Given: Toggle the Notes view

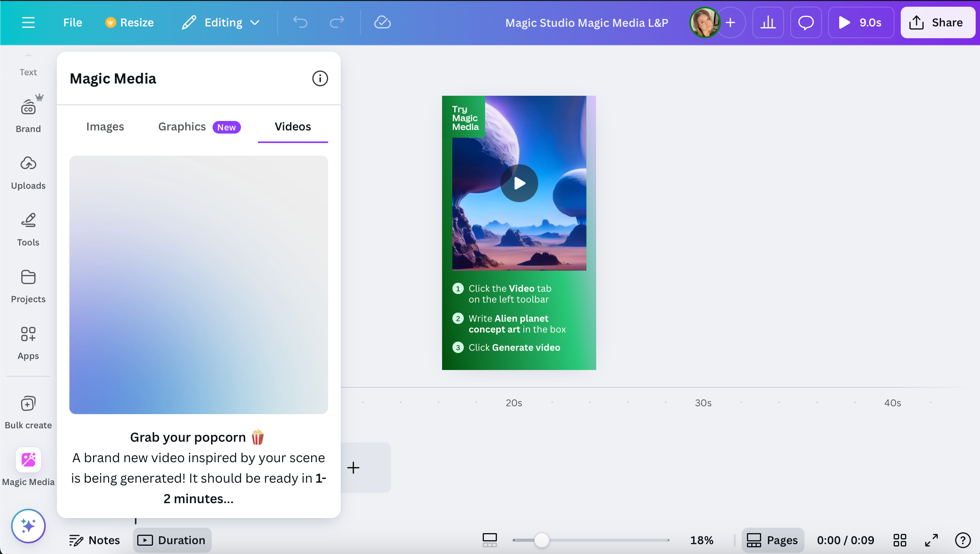Looking at the screenshot, I should [94, 540].
